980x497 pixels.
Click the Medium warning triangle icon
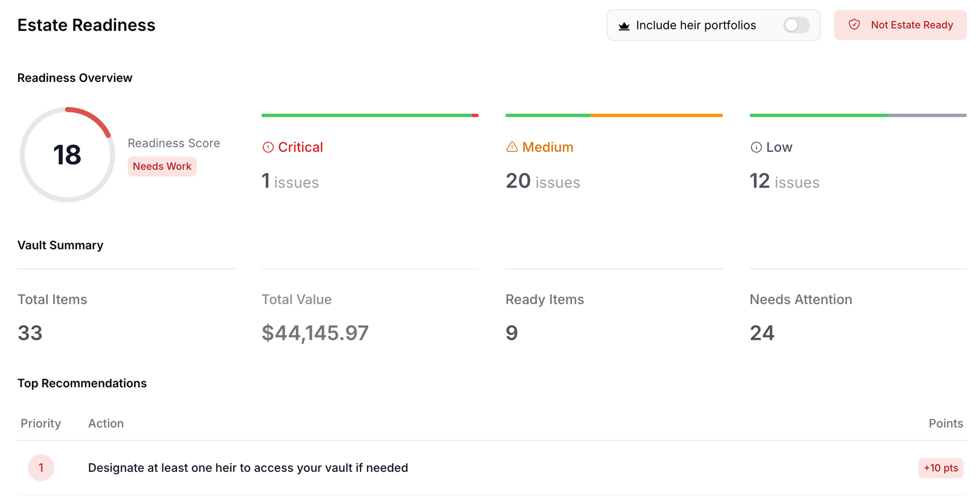tap(511, 147)
